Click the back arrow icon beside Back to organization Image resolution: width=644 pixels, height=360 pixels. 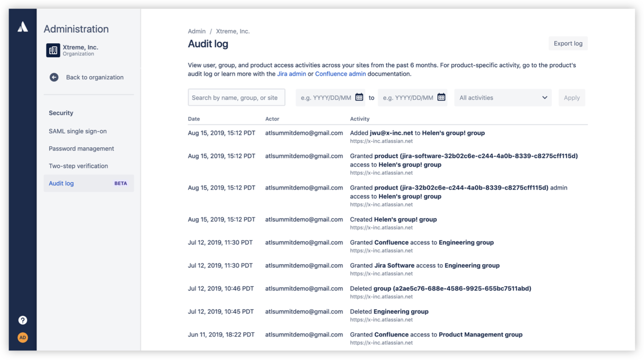tap(54, 77)
